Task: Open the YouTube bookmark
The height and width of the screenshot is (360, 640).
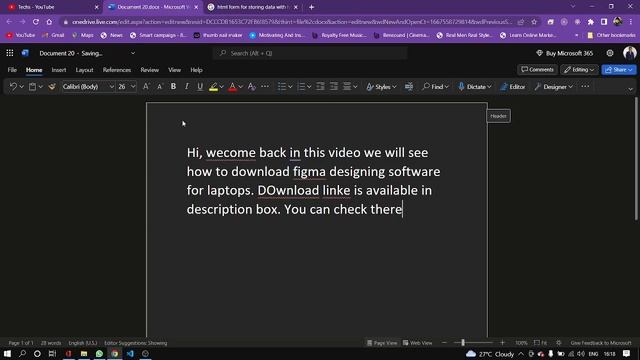Action: pos(21,35)
